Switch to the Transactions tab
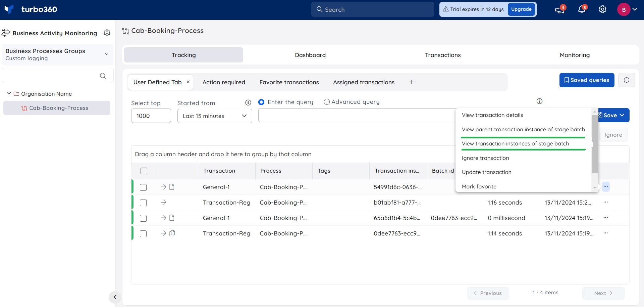Viewport: 644px width, 307px height. (443, 55)
